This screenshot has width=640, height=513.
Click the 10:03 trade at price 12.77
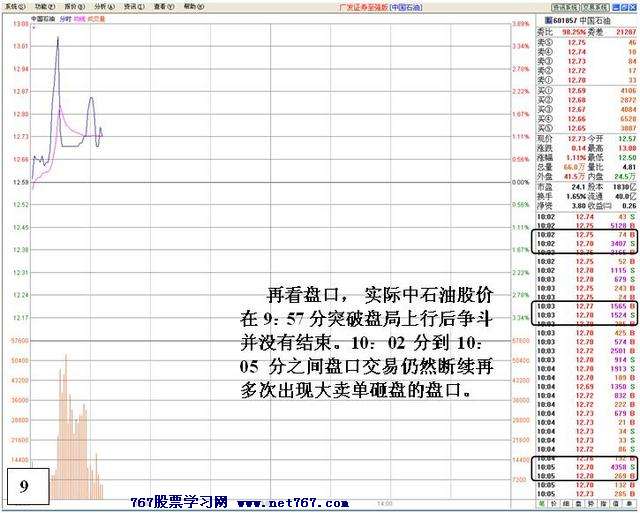tap(586, 306)
